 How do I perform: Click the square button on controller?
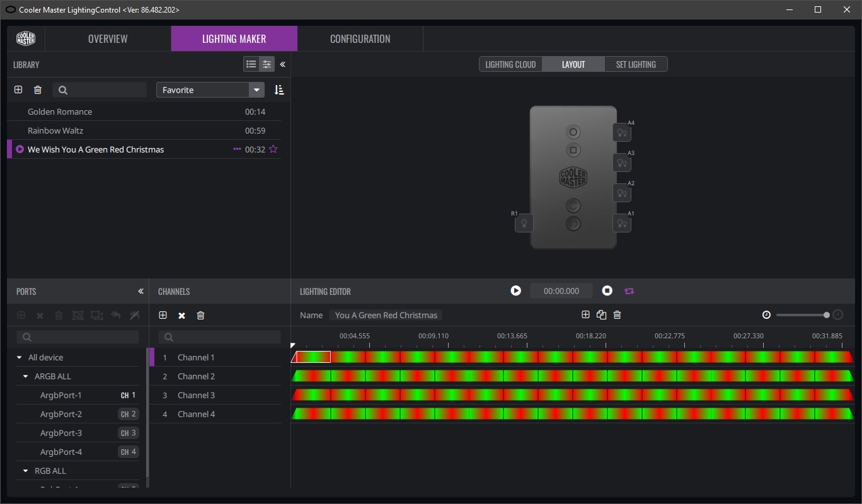(573, 151)
